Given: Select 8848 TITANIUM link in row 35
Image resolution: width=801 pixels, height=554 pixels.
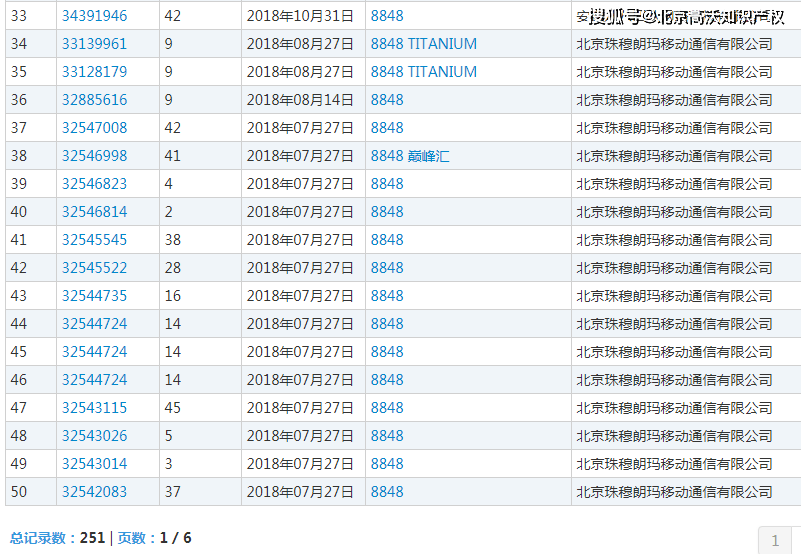Looking at the screenshot, I should click(423, 72).
